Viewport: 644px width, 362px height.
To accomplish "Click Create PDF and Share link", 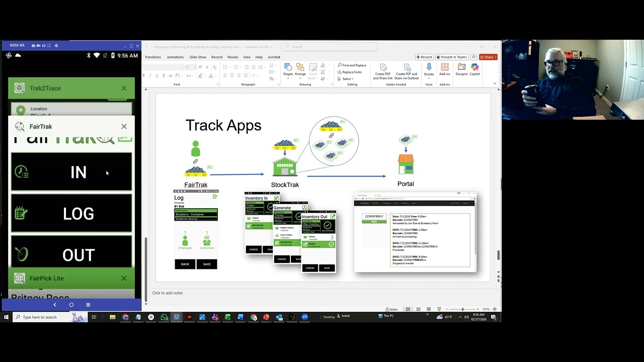I will (x=383, y=71).
